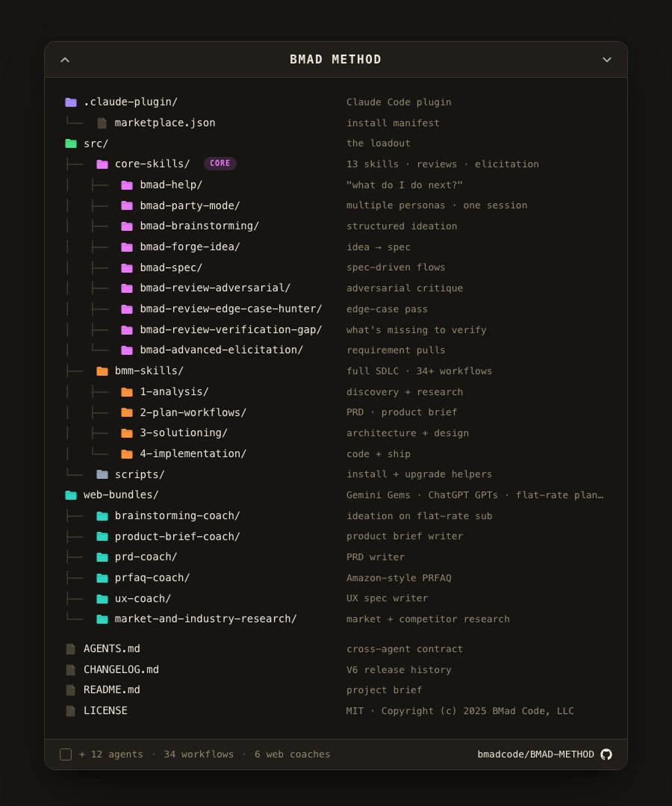Image resolution: width=672 pixels, height=806 pixels.
Task: Click the bmad-review-edge-case-hunter folder icon
Action: pyautogui.click(x=127, y=309)
